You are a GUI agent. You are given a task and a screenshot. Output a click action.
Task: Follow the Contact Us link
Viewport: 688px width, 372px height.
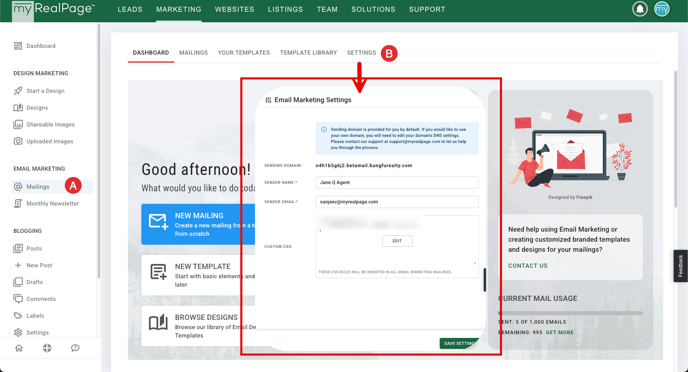pyautogui.click(x=527, y=266)
